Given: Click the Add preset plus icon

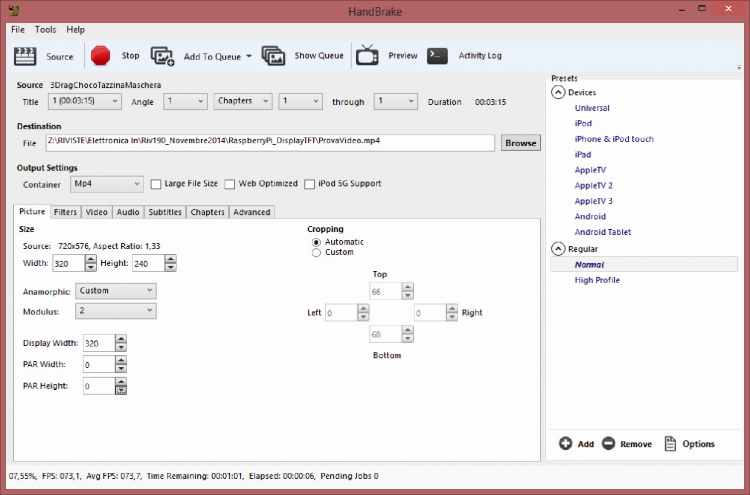Looking at the screenshot, I should [x=565, y=443].
